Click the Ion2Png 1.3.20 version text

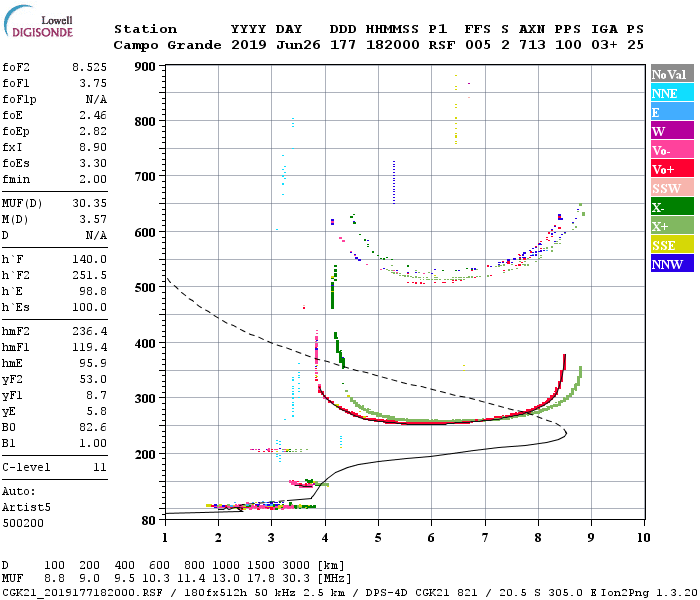[x=648, y=593]
